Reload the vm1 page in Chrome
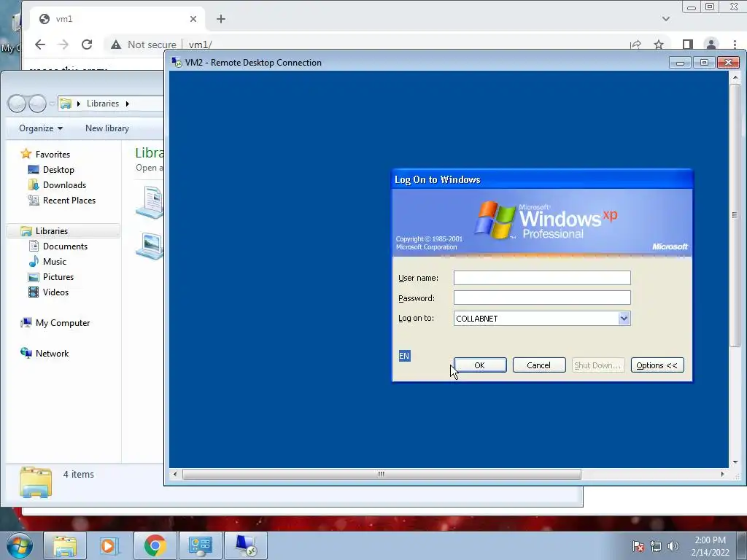Viewport: 747px width, 560px height. (x=87, y=44)
